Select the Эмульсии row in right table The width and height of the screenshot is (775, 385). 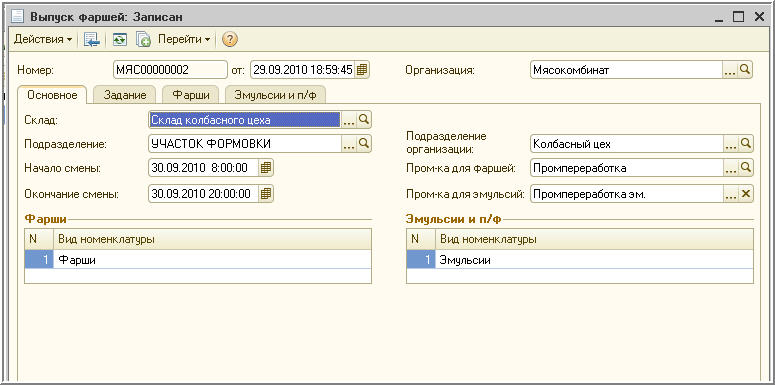tap(580, 260)
